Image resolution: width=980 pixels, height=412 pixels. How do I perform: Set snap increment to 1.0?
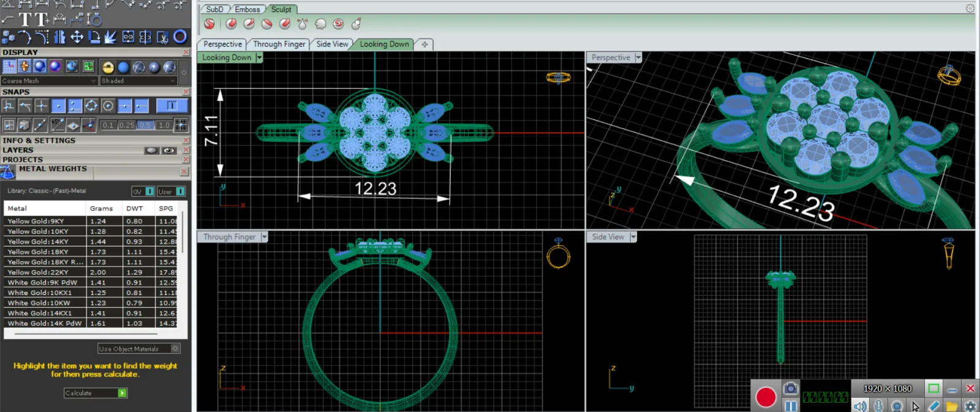click(x=164, y=125)
